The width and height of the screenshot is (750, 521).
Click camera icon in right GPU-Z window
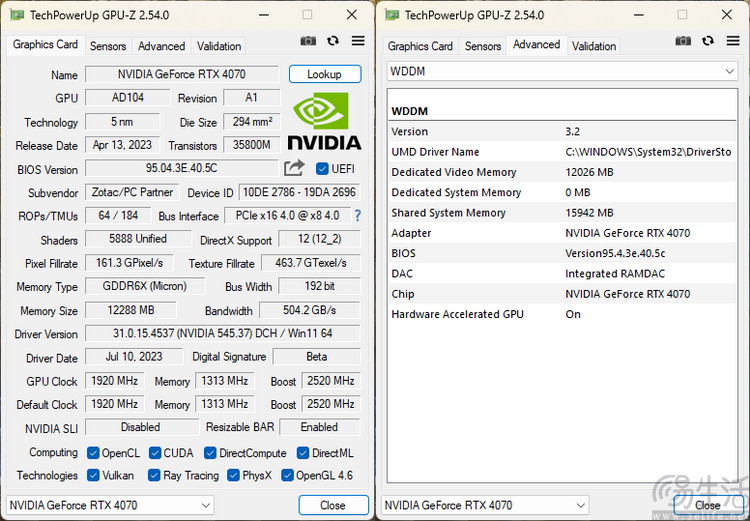[683, 41]
